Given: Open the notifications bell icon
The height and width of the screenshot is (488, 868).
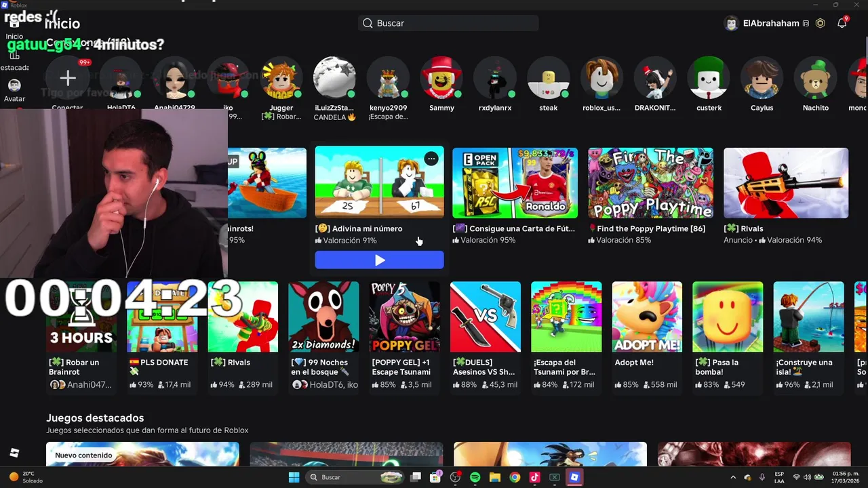Looking at the screenshot, I should click(x=842, y=23).
